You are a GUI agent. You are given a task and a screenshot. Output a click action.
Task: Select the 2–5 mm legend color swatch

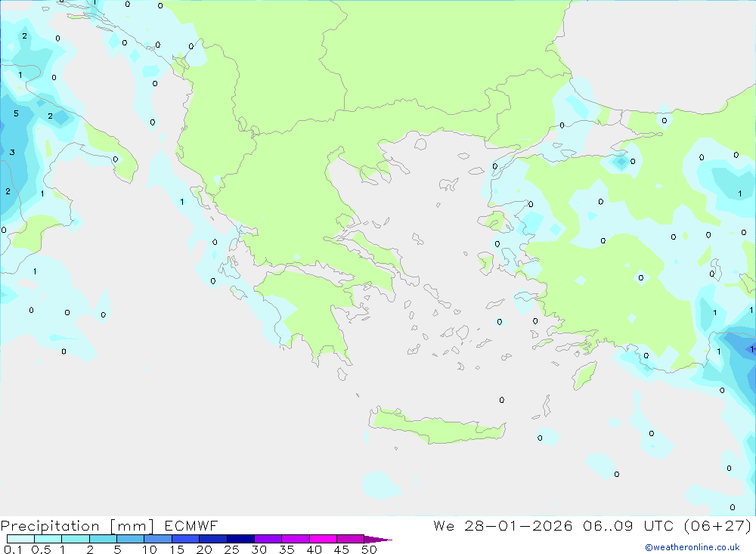[x=103, y=539]
